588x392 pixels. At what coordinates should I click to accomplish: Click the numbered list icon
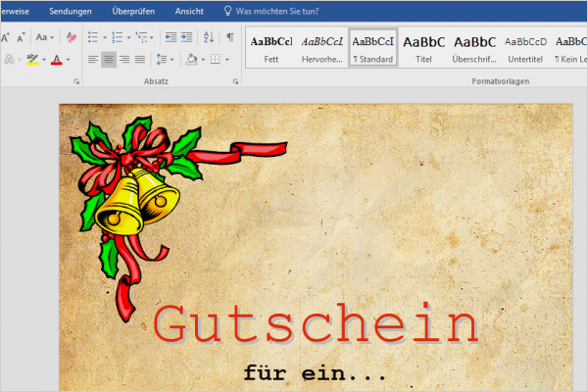[118, 37]
